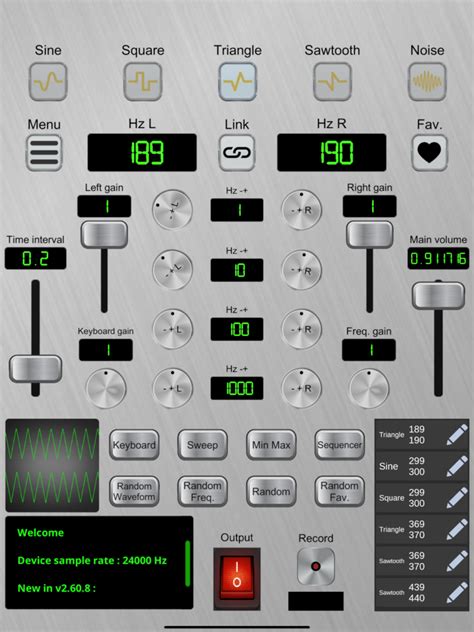The image size is (474, 632).
Task: Click the L knob for 10 Hz step
Action: click(173, 270)
